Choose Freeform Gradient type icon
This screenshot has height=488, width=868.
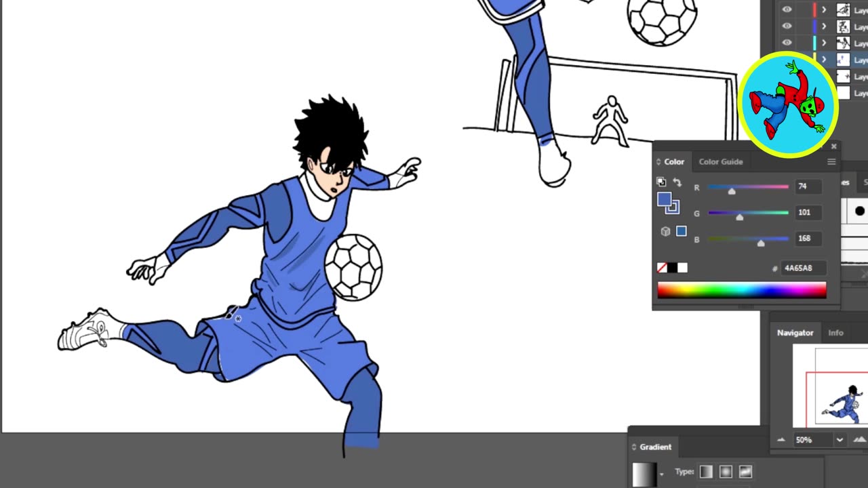(x=745, y=472)
